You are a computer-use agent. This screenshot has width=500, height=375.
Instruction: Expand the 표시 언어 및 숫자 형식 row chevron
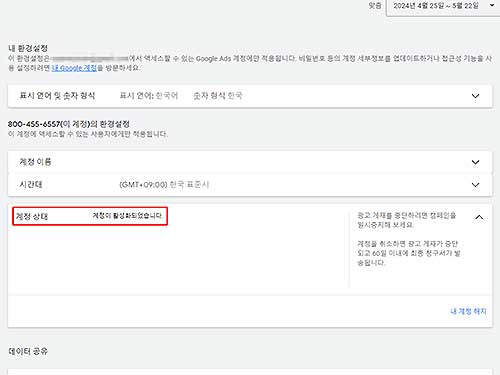coord(475,96)
